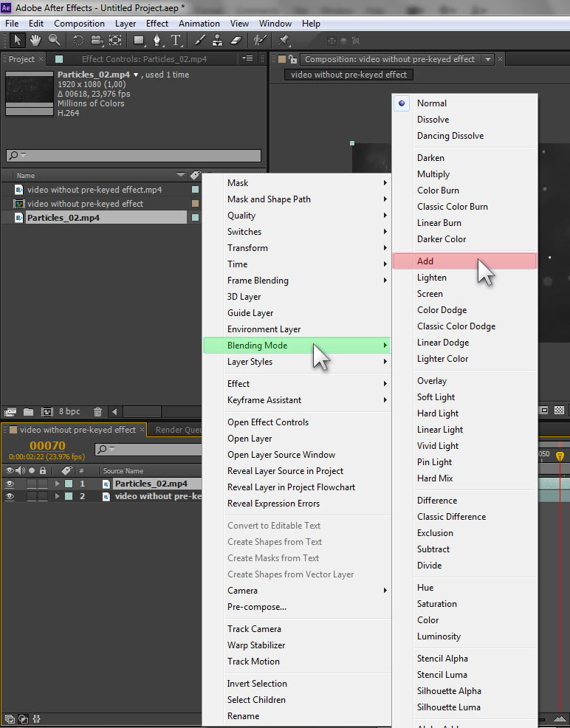Viewport: 570px width, 728px height.
Task: Choose Add blending mode
Action: (464, 261)
